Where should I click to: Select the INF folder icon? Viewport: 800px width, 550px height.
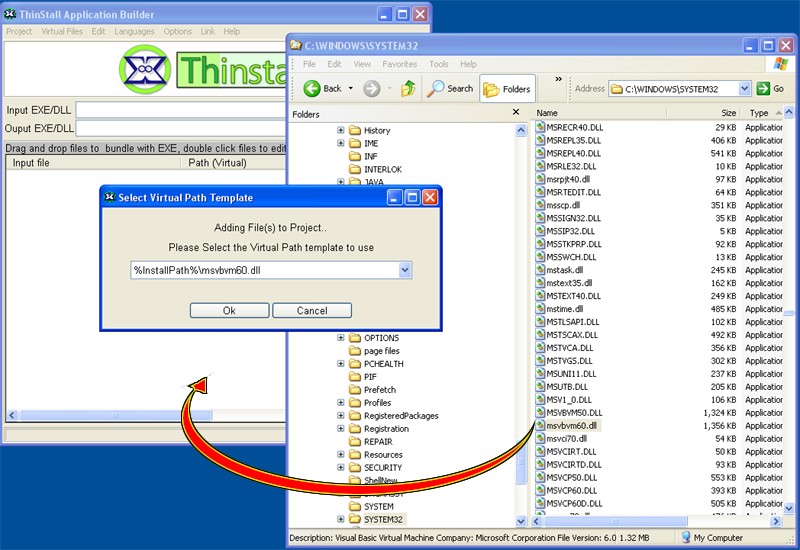[355, 156]
